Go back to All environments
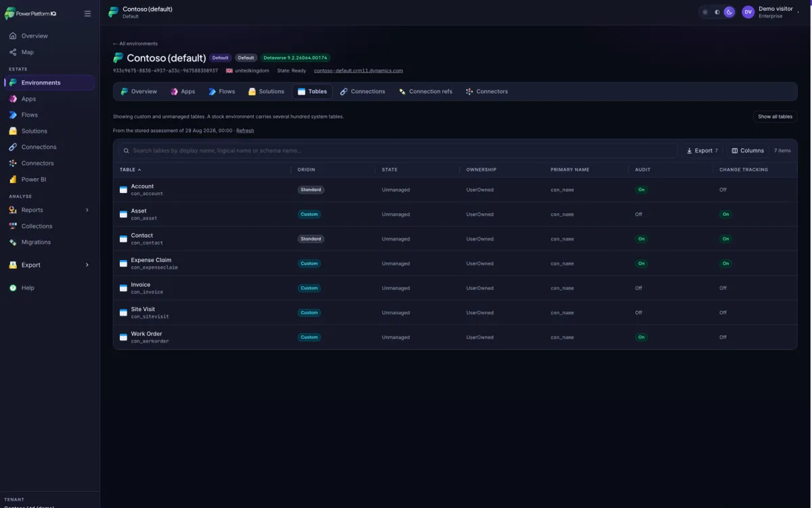Screen dimensions: 812x508 [135, 43]
